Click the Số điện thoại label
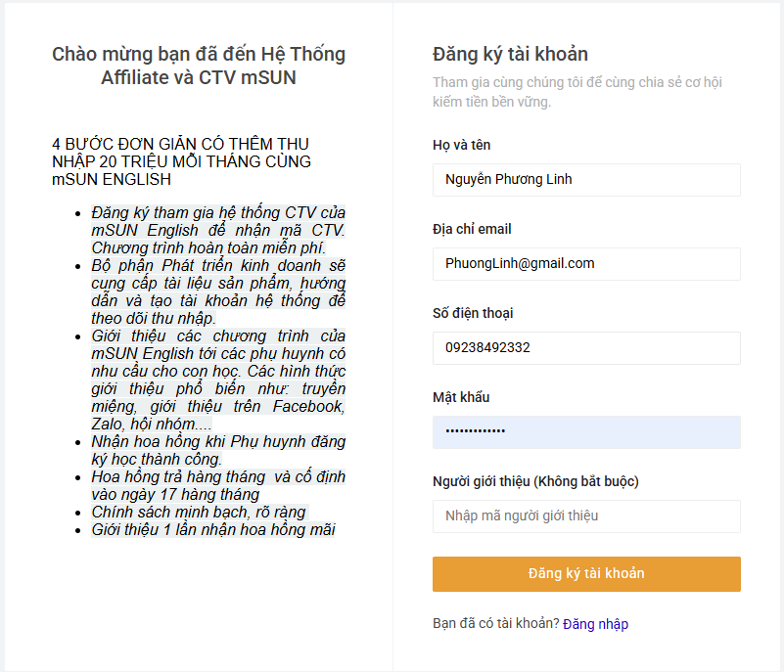This screenshot has width=784, height=672. pos(473,313)
